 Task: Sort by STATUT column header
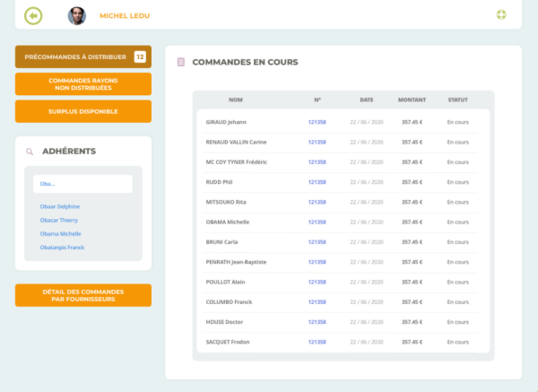(x=457, y=100)
